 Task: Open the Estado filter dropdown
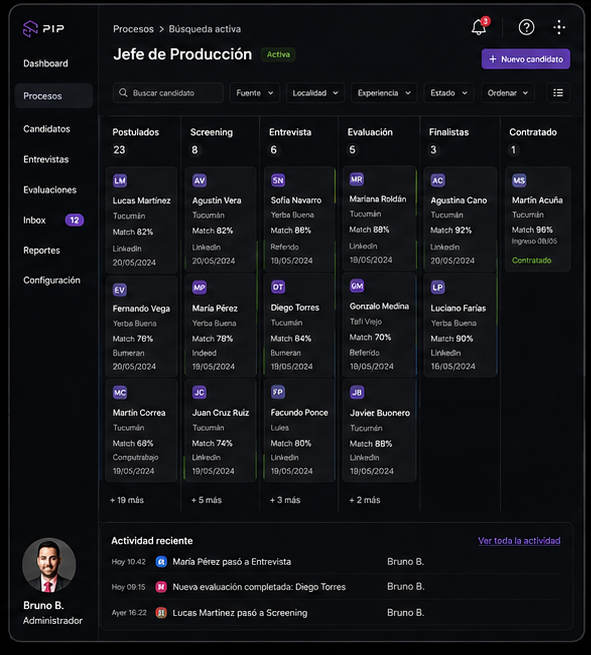[x=449, y=93]
